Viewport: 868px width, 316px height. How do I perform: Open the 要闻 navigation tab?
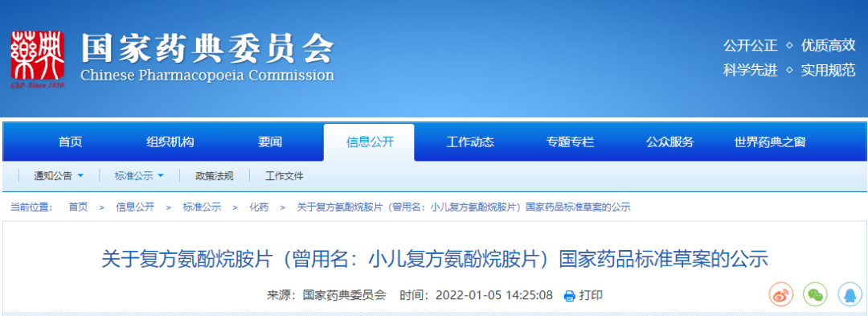[269, 142]
